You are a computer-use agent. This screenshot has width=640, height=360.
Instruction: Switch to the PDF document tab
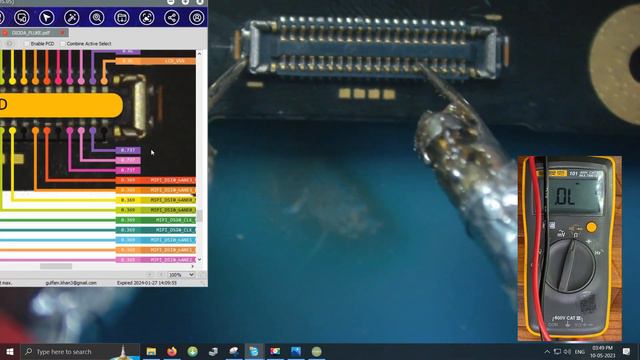31,33
